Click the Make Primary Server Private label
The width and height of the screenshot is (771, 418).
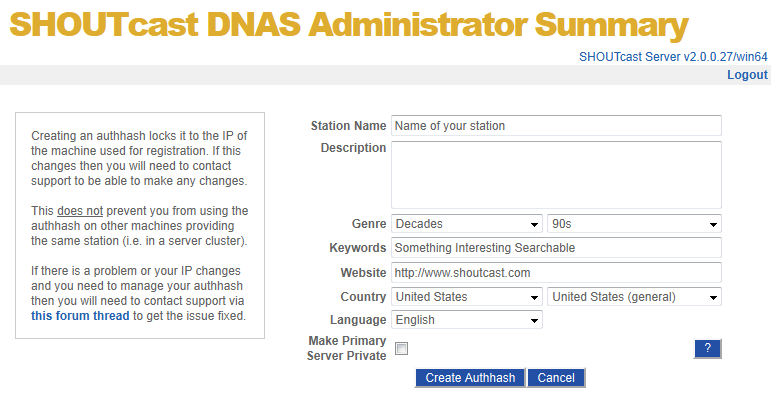click(347, 348)
